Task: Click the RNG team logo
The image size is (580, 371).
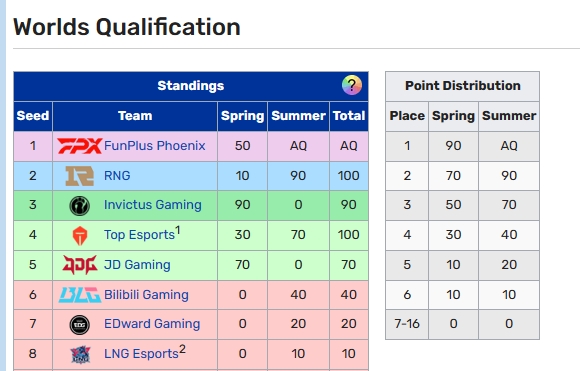Action: 80,176
